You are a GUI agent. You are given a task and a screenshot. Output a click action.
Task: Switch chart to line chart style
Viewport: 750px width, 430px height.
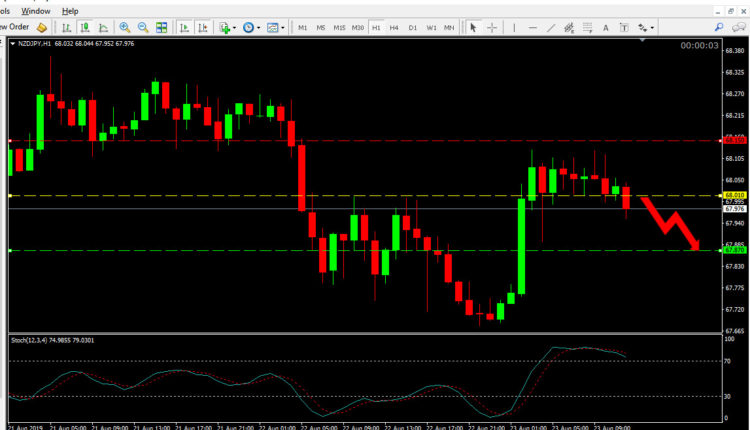[103, 28]
